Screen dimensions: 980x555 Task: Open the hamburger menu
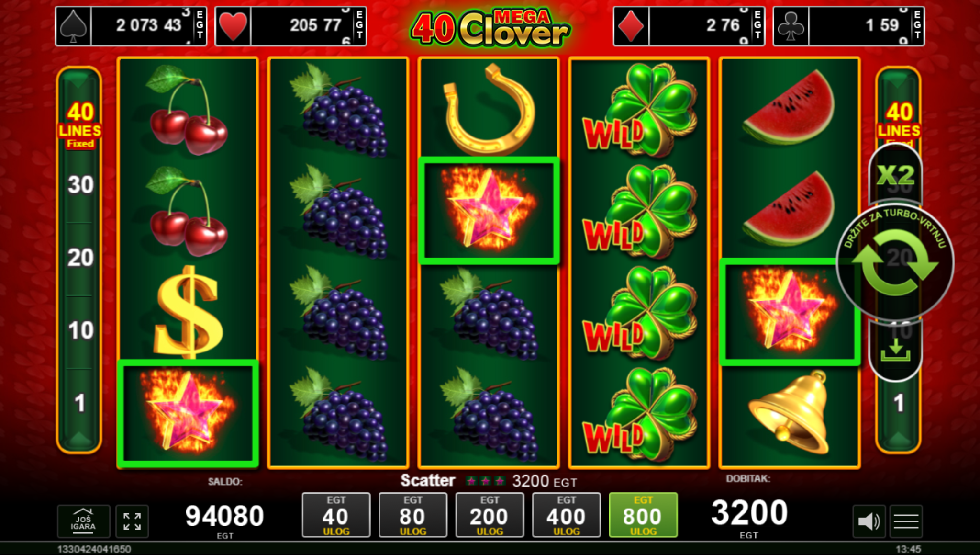click(906, 521)
